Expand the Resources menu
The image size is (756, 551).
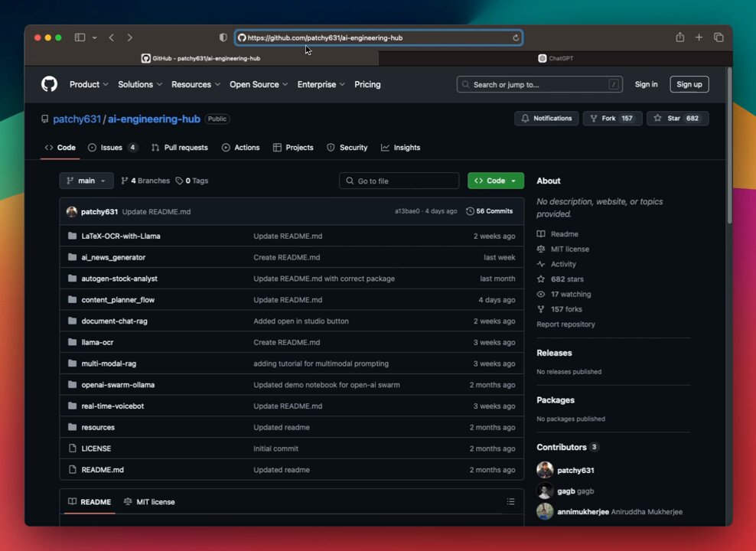[196, 84]
